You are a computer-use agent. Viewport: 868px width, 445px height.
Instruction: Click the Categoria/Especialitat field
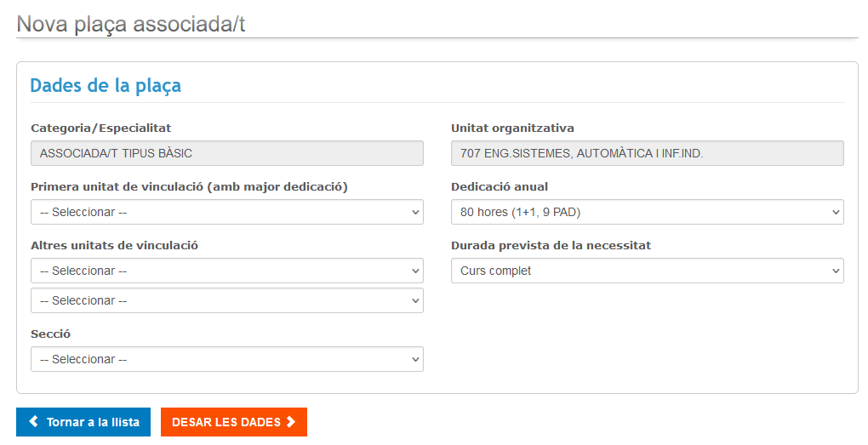coord(226,153)
